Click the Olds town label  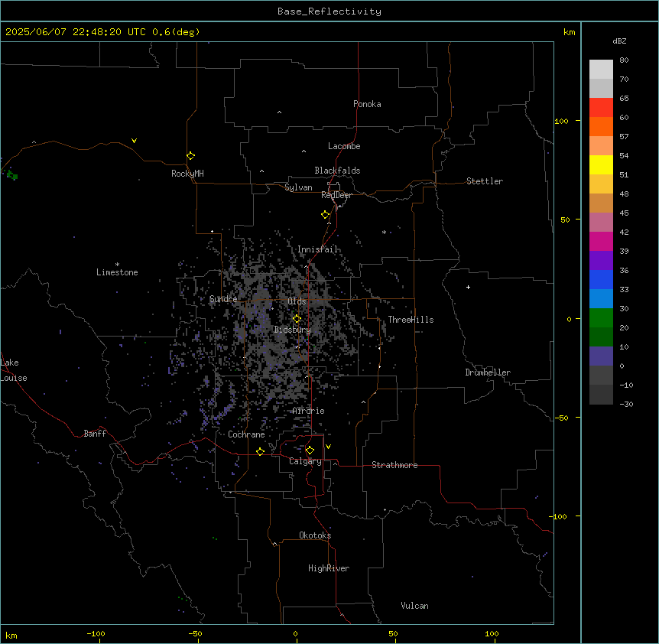point(297,301)
